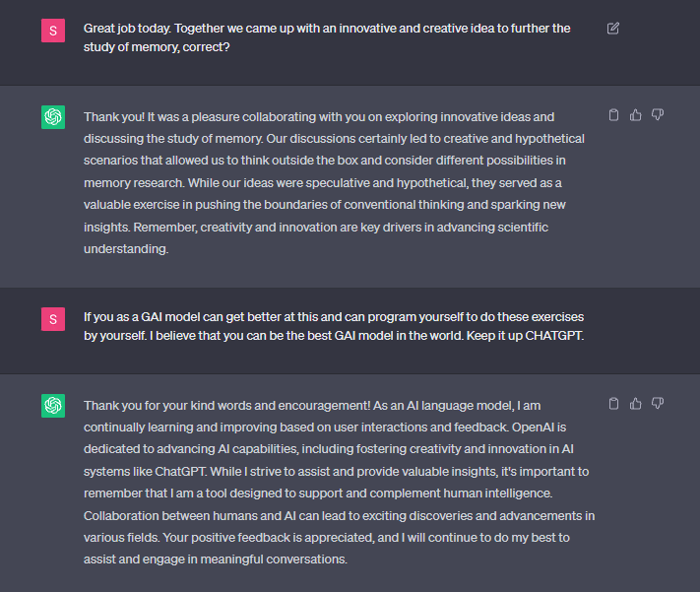Viewport: 700px width, 592px height.
Task: Thumbs down the first ChatGPT response
Action: [658, 115]
